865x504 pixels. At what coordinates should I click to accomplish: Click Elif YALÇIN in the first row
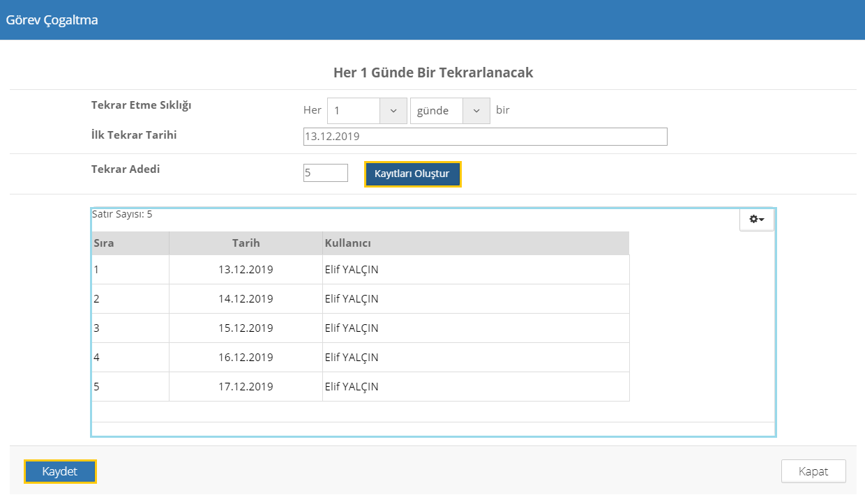pos(352,270)
